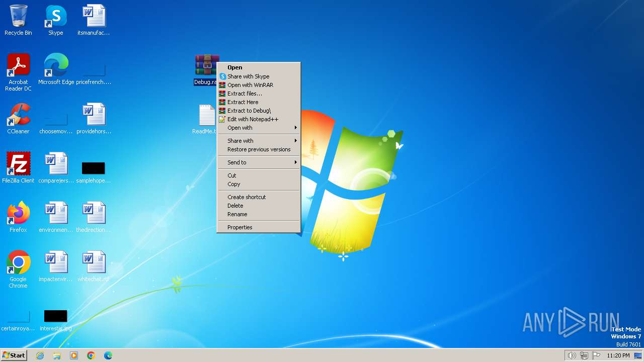Select the whitechat.rtf document

94,266
